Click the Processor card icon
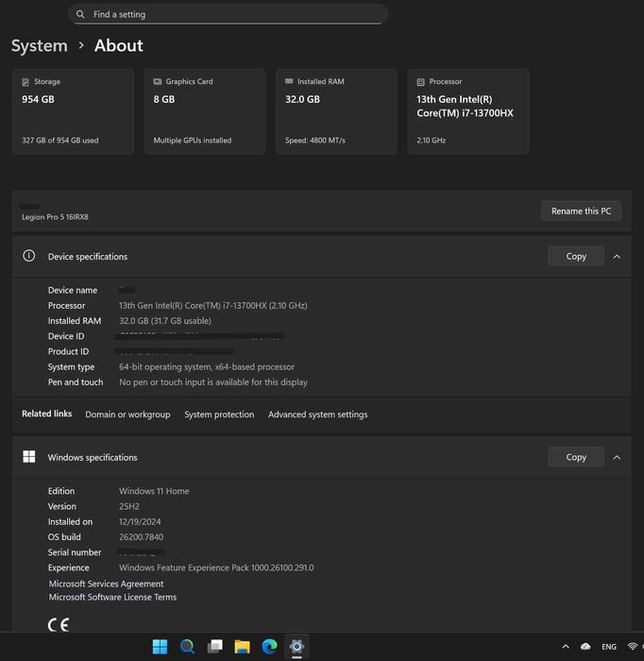The image size is (644, 661). (420, 82)
